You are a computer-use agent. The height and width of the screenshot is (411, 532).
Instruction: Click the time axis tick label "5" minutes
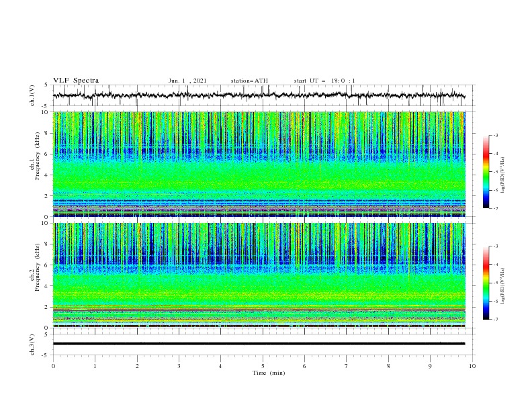263,366
